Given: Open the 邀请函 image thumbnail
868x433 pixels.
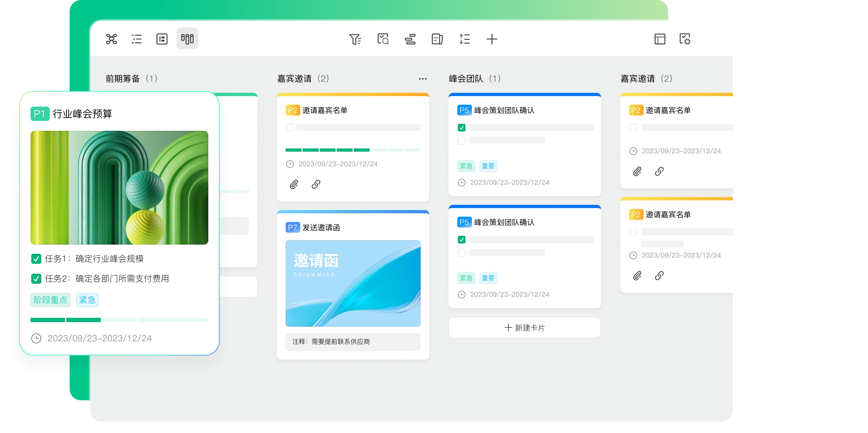Looking at the screenshot, I should click(353, 283).
